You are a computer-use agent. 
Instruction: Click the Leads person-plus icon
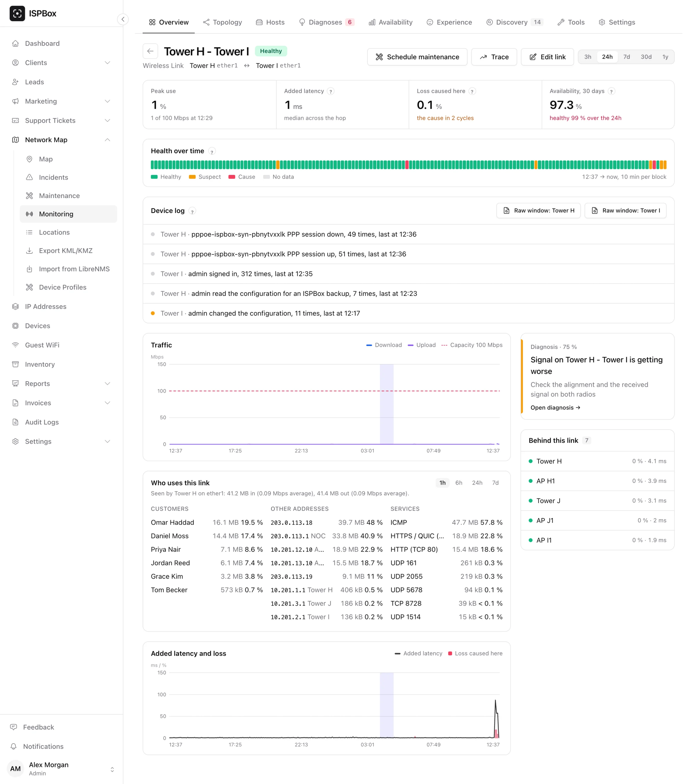pos(15,82)
